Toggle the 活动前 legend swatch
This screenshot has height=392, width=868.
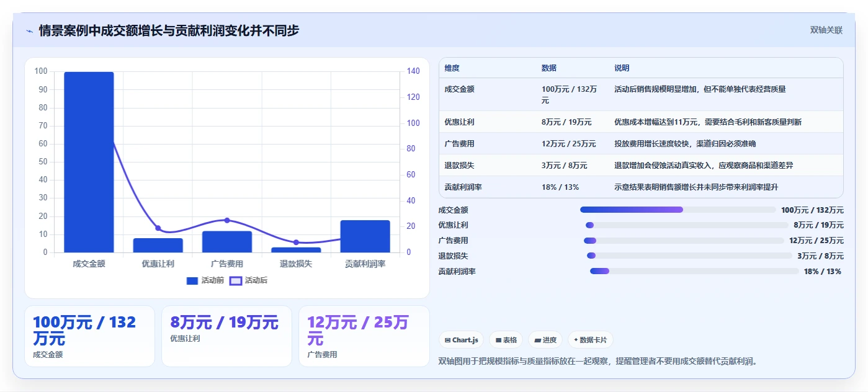[192, 281]
